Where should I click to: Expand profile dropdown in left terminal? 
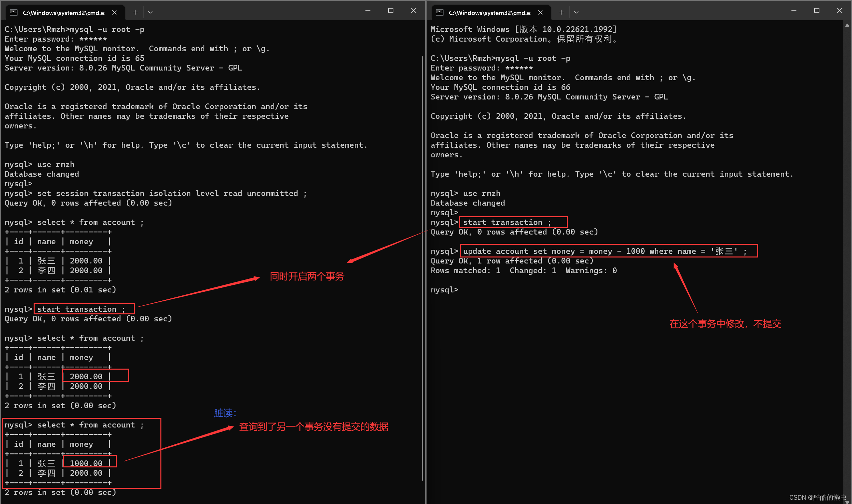(x=150, y=12)
